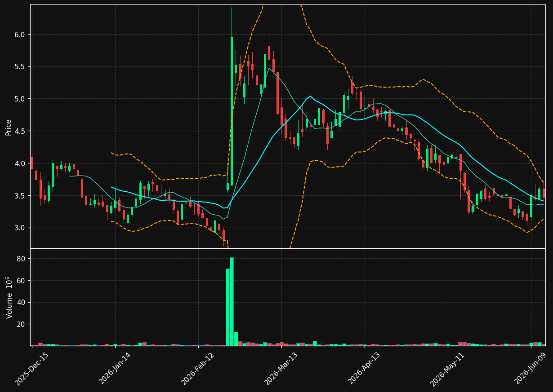Click the 80 volume axis label
This screenshot has height=392, width=553.
point(22,259)
